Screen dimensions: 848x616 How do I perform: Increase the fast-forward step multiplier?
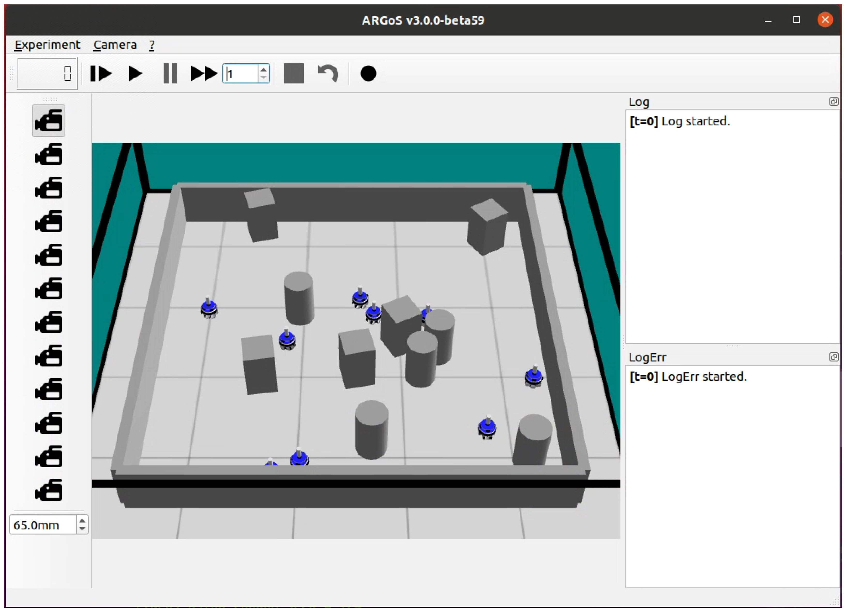(264, 69)
